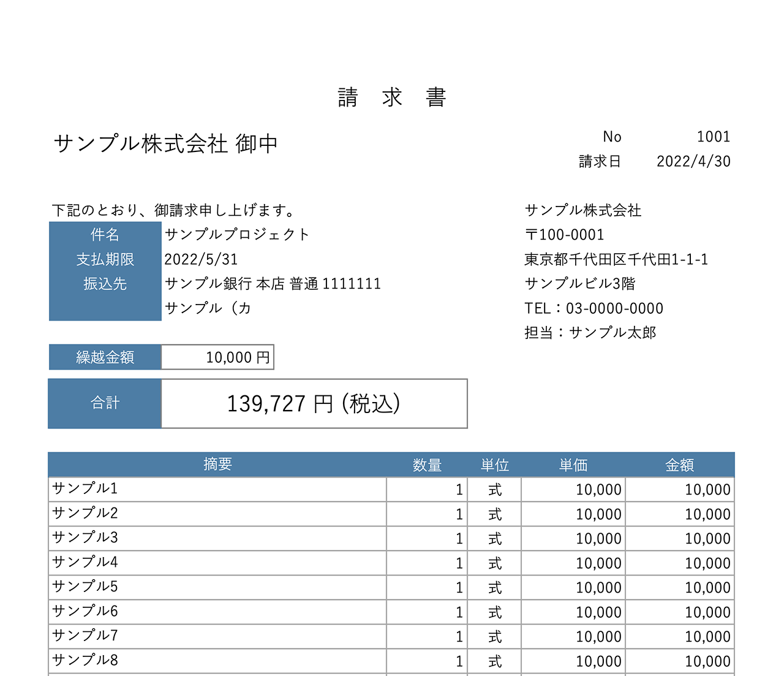Image resolution: width=784 pixels, height=676 pixels.
Task: Select the 合計 total 139,727円 amount
Action: (312, 403)
